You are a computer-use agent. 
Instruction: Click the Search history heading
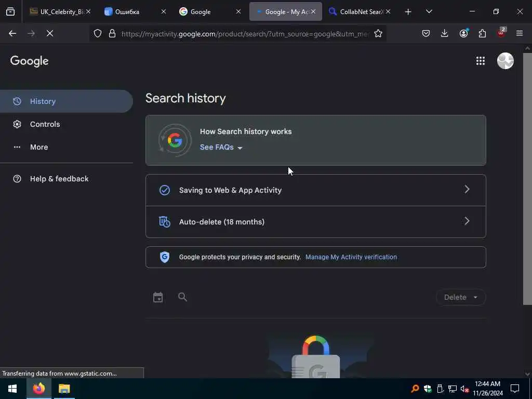tap(185, 98)
